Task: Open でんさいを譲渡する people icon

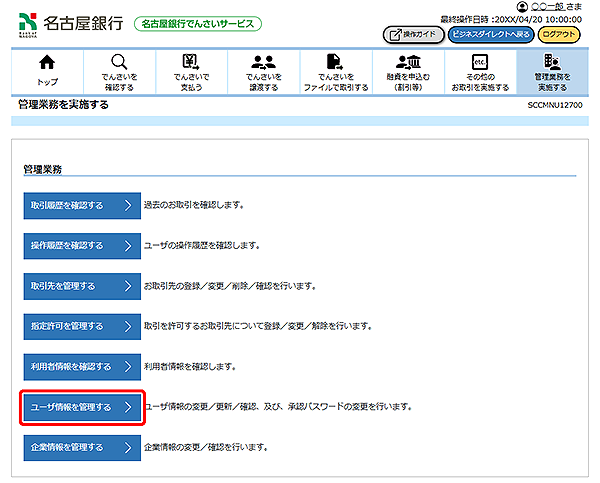Action: click(x=264, y=63)
